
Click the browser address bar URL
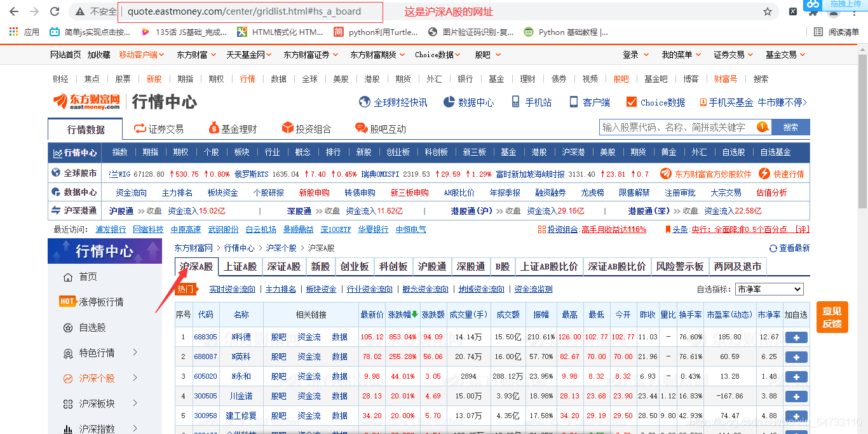click(x=244, y=11)
